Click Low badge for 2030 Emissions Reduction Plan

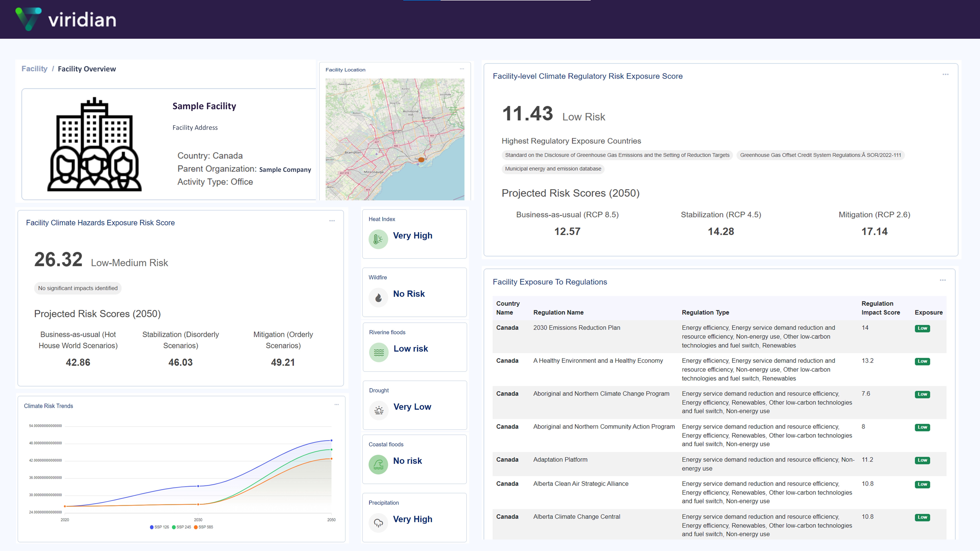coord(922,329)
